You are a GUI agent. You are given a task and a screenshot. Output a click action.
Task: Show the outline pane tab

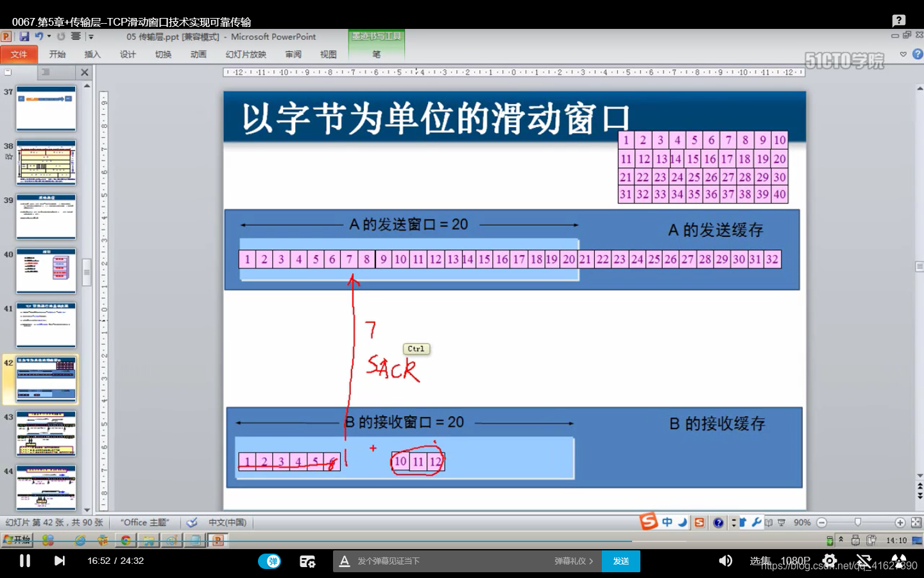tap(46, 73)
